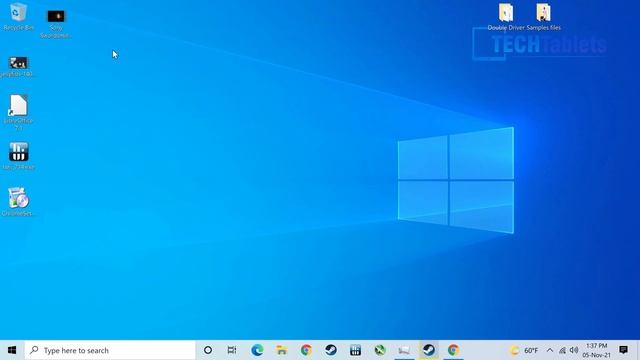Open the clock showing 1:37 PM
Viewport: 640px width, 360px height.
(597, 350)
